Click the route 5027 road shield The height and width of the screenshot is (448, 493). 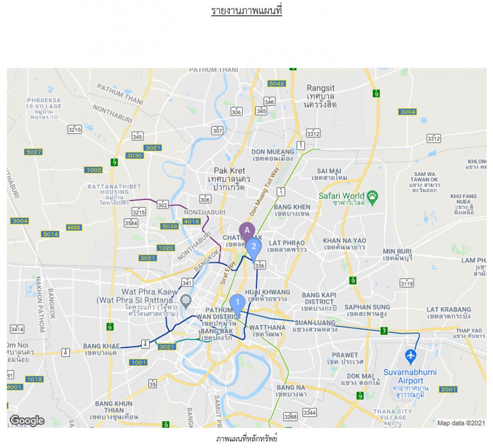(34, 152)
